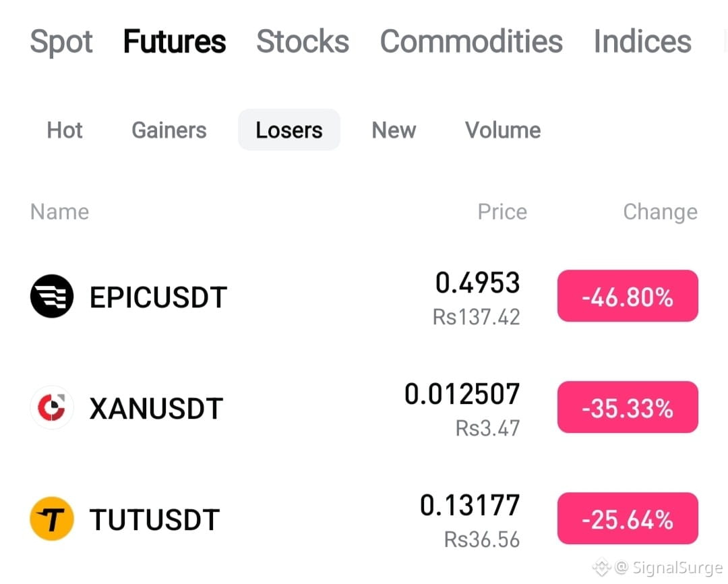The width and height of the screenshot is (728, 584).
Task: Show the Gainers list
Action: [169, 130]
